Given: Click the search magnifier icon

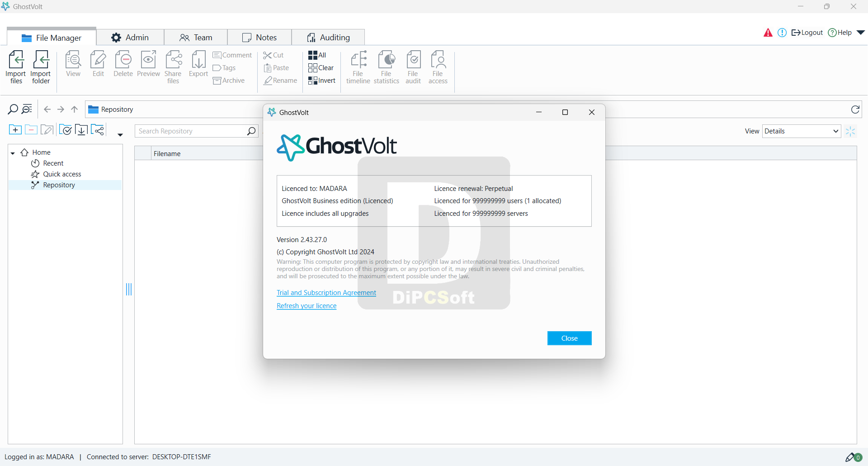Looking at the screenshot, I should 13,109.
